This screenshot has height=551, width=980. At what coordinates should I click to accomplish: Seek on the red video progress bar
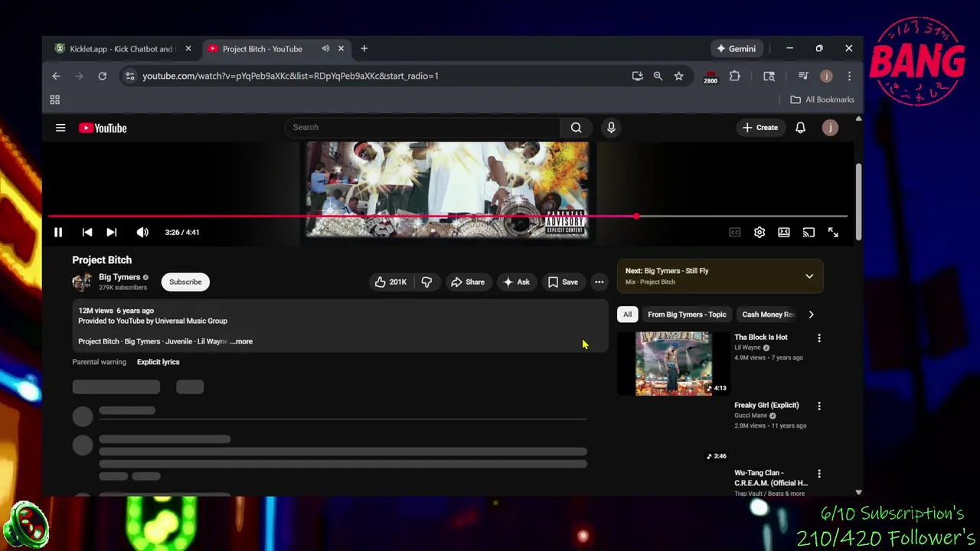point(448,217)
